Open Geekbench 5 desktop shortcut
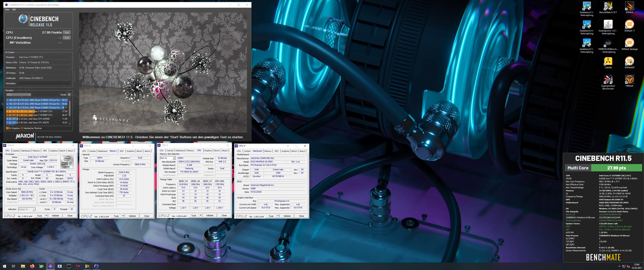The image size is (644, 270). 587,46
